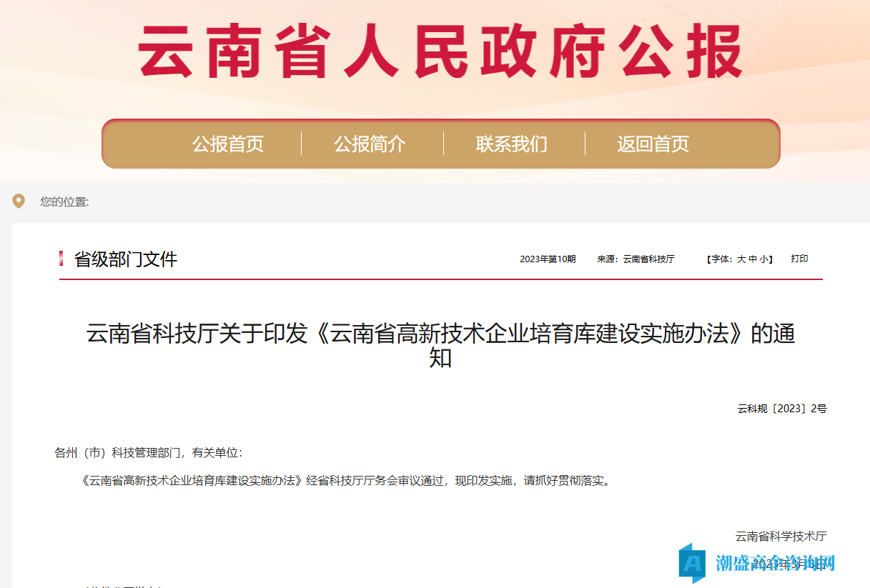Open the 联系我们 navigation item

click(511, 144)
